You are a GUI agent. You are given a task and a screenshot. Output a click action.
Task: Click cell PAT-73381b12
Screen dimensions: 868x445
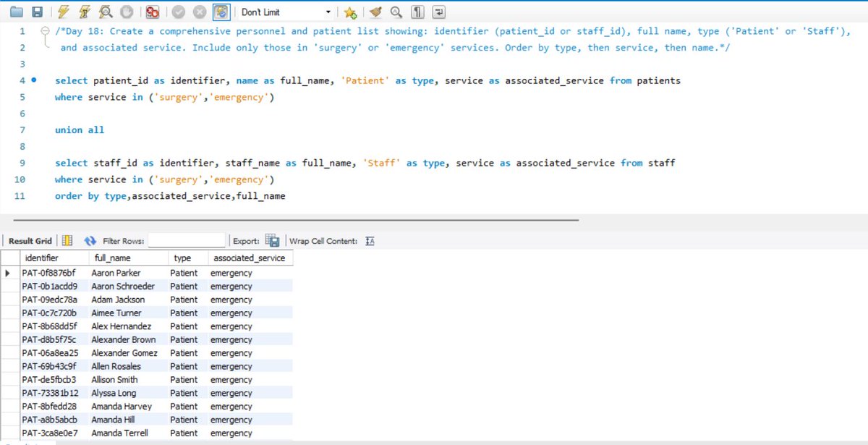click(54, 393)
